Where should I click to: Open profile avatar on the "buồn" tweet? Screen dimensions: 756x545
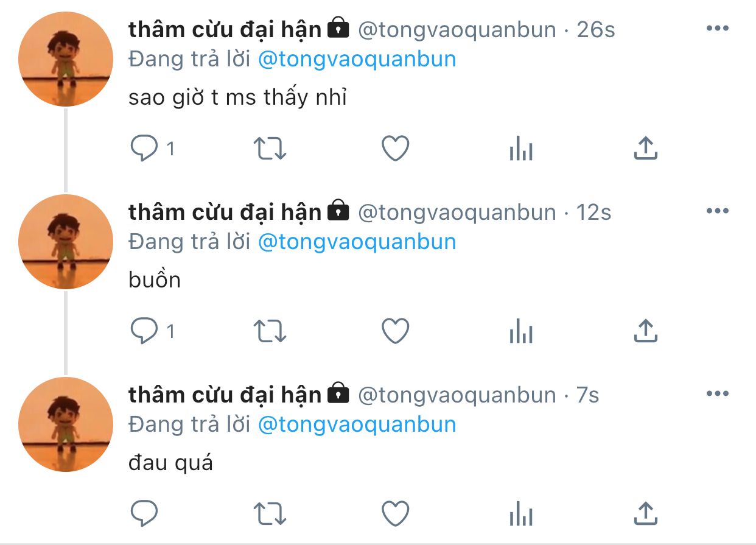pyautogui.click(x=66, y=242)
